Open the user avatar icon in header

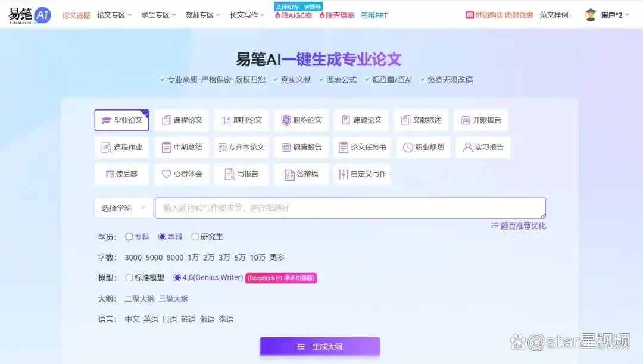coord(591,15)
